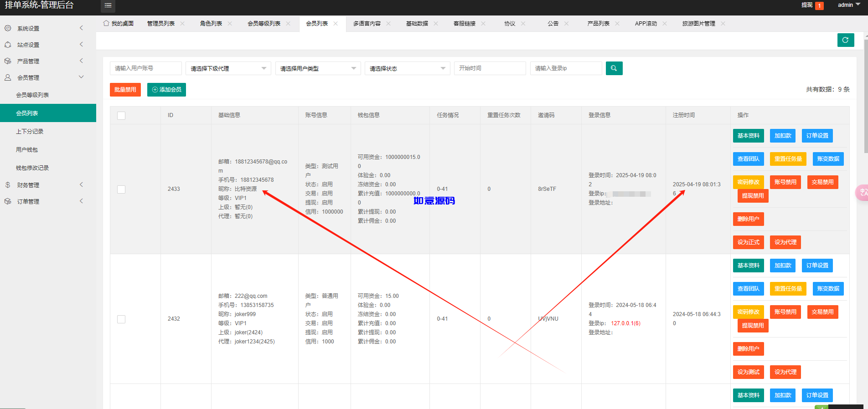Viewport: 868px width, 409px height.
Task: Check the checkbox for member ID 2432
Action: [x=121, y=319]
